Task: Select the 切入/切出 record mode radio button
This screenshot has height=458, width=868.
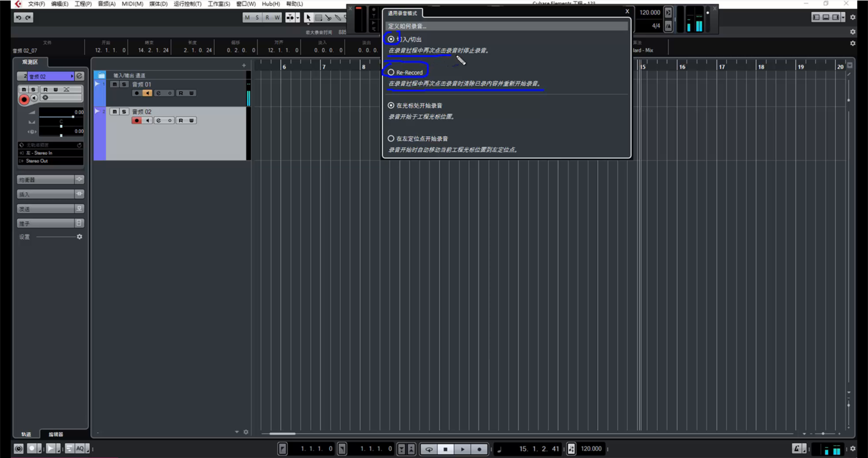Action: pyautogui.click(x=391, y=39)
